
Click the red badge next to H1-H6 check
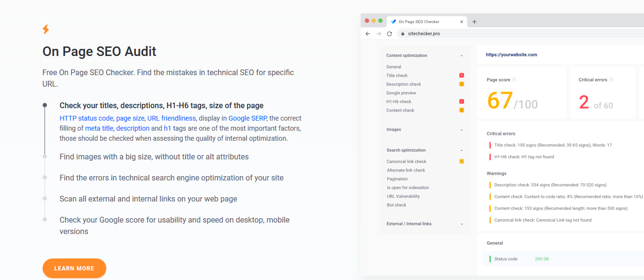tap(462, 101)
